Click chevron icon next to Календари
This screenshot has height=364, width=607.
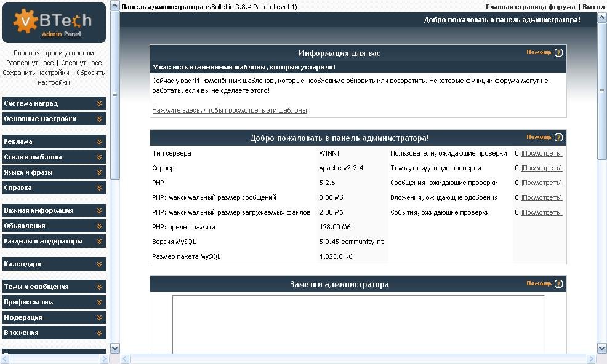pos(99,264)
